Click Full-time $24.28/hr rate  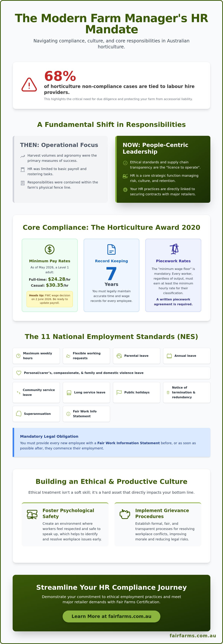coord(49,279)
